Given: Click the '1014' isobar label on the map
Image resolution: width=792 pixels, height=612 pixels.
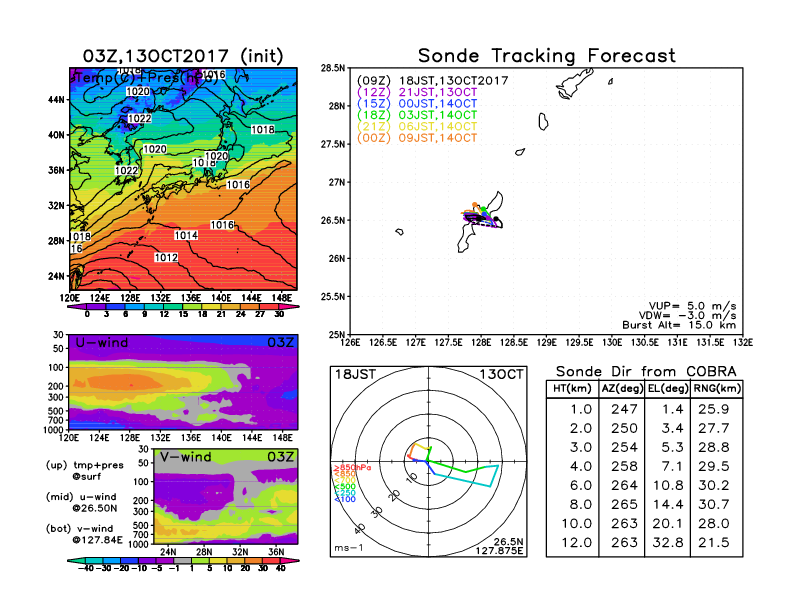Looking at the screenshot, I should (x=186, y=235).
